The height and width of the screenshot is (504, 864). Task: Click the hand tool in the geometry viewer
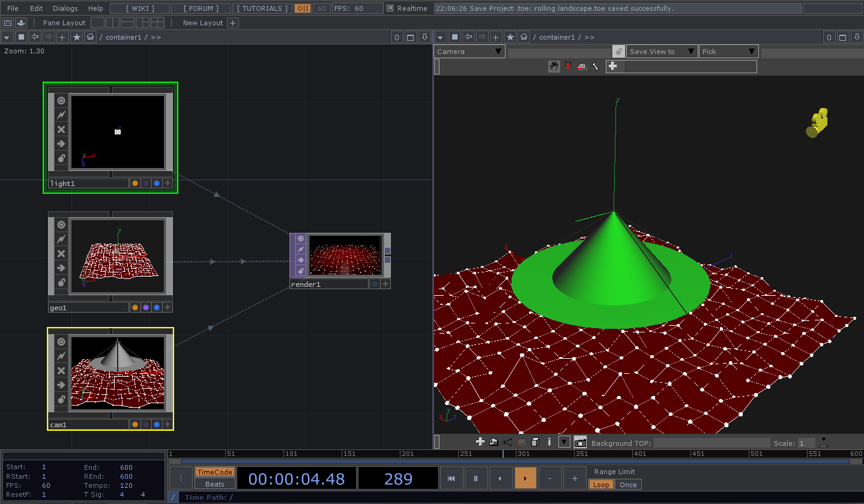[554, 66]
